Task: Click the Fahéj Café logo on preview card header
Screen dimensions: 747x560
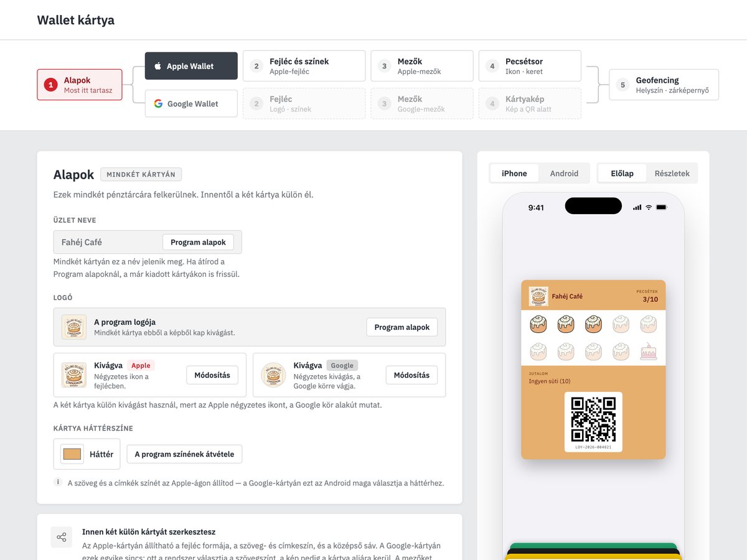Action: (x=538, y=296)
